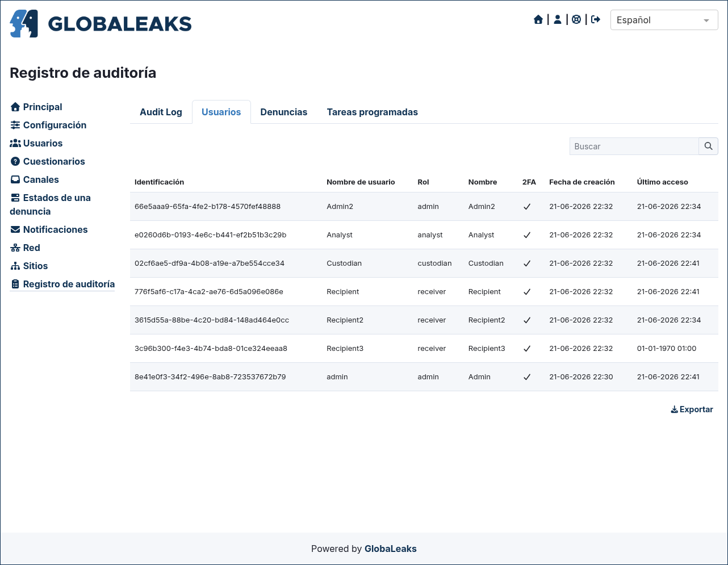728x565 pixels.
Task: Select the Usuarios tab
Action: click(221, 112)
